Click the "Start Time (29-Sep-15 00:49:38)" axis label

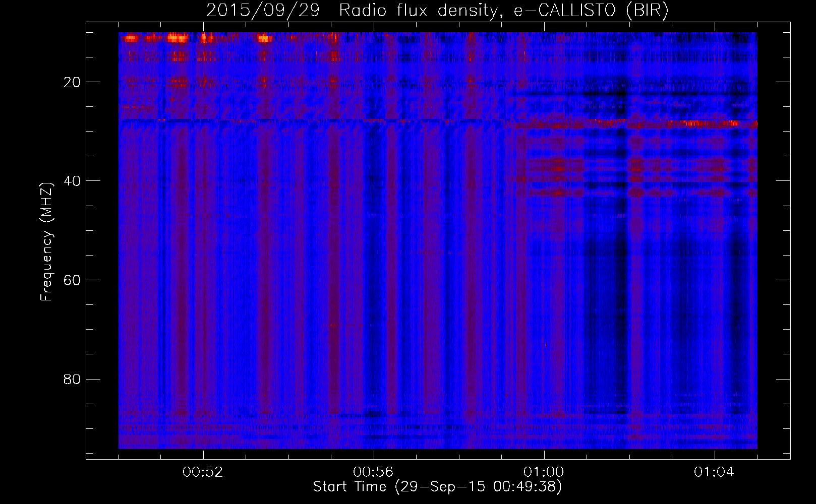point(437,487)
